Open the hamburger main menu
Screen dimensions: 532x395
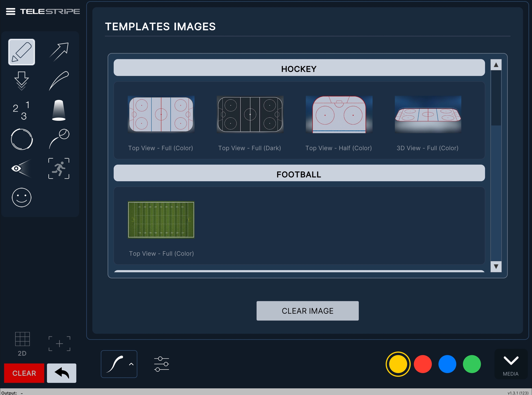pyautogui.click(x=11, y=12)
